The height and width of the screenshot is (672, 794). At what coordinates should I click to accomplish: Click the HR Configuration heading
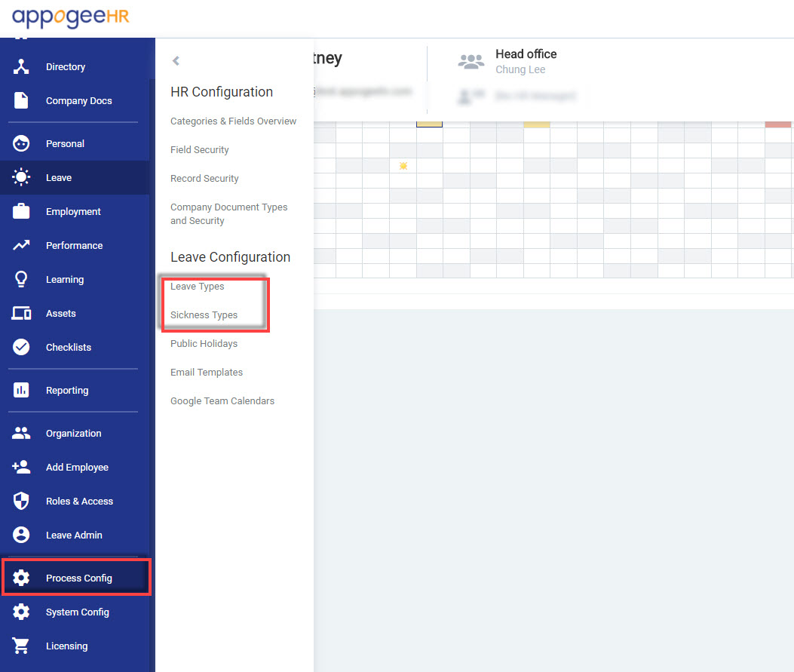pos(221,92)
